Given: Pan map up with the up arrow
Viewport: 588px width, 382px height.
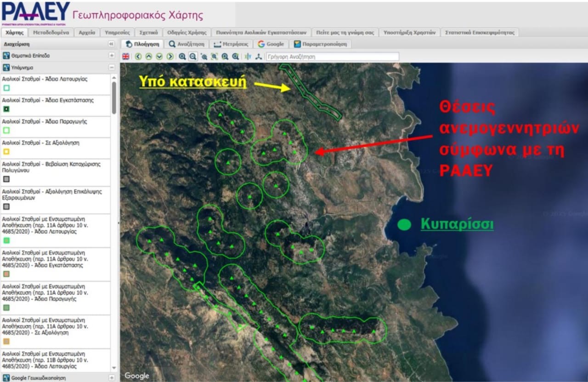Looking at the screenshot, I should click(x=148, y=57).
